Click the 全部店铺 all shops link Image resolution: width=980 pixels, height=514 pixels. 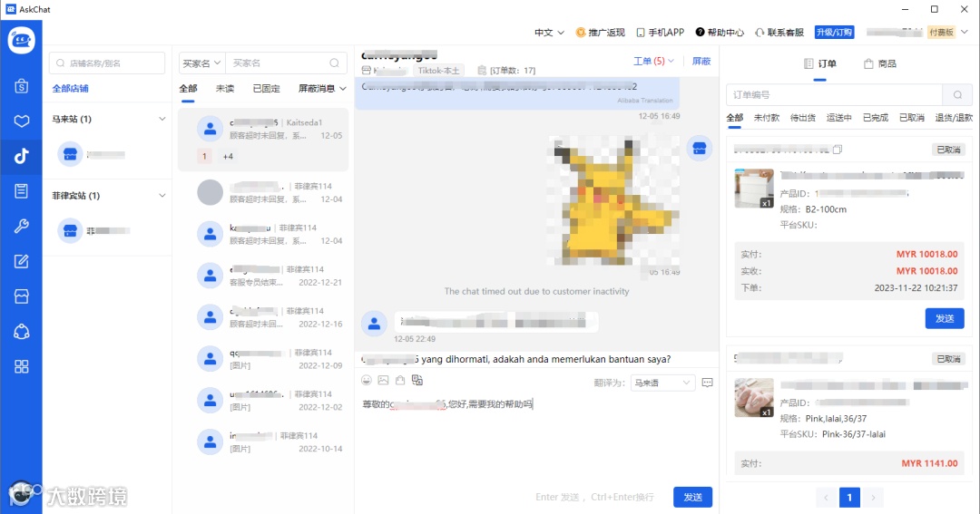(x=70, y=89)
